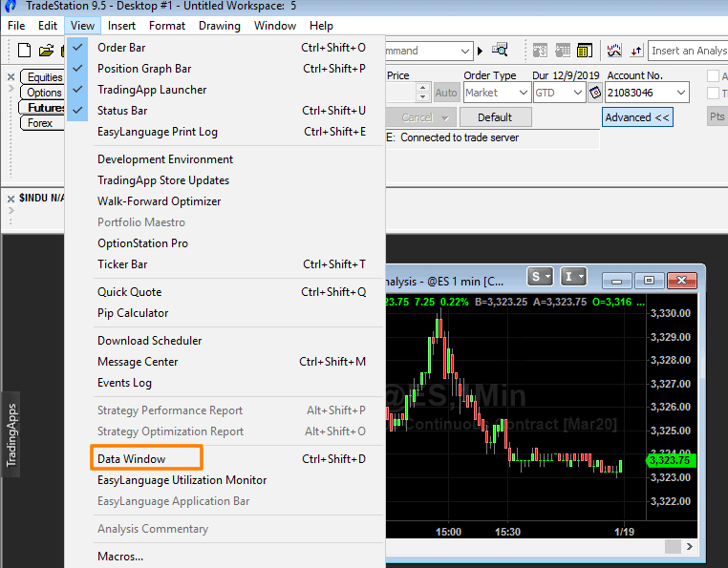Click the symbol lookup magnifier icon

500,50
